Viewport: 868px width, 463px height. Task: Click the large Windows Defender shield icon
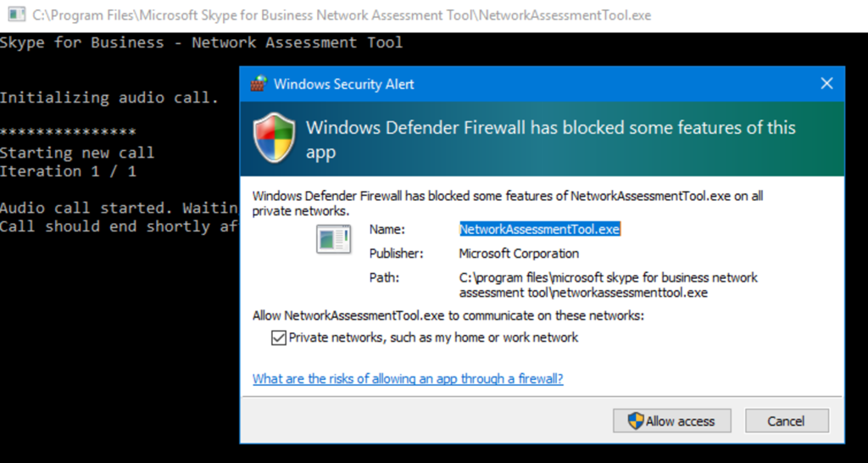coord(274,138)
